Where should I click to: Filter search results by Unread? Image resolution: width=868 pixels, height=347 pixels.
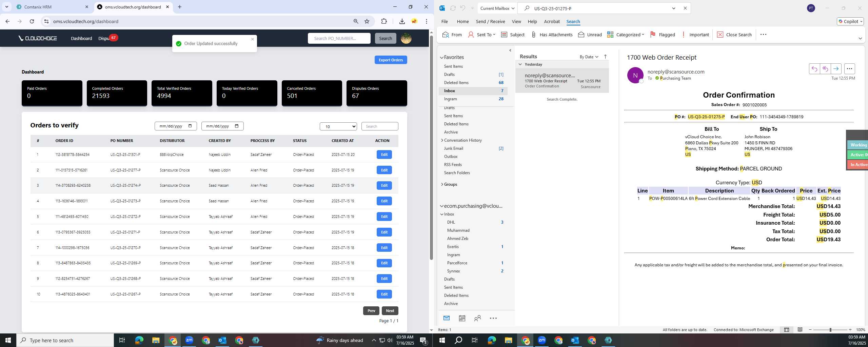(x=590, y=35)
